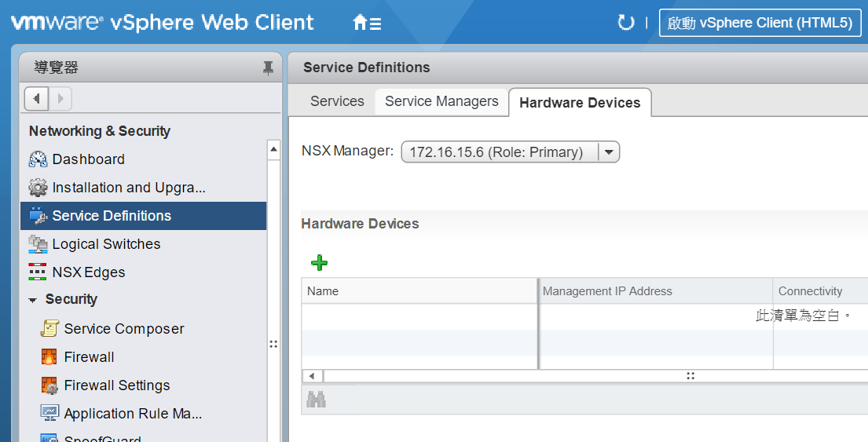Open Application Rule Manager item

pyautogui.click(x=133, y=413)
